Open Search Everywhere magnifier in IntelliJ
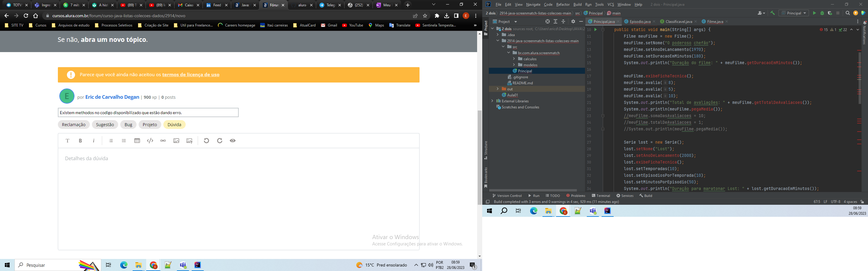Viewport: 868px width, 271px height. pos(848,13)
